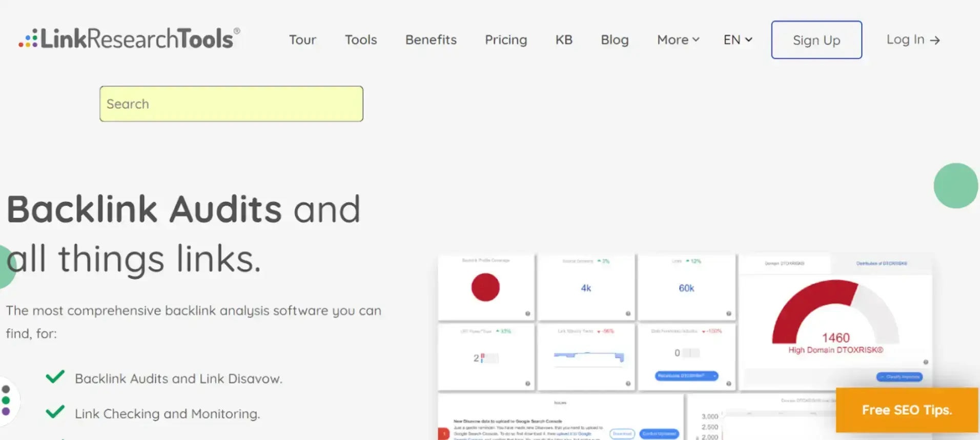Click the Log In link
Viewport: 980px width, 440px height.
(x=913, y=39)
